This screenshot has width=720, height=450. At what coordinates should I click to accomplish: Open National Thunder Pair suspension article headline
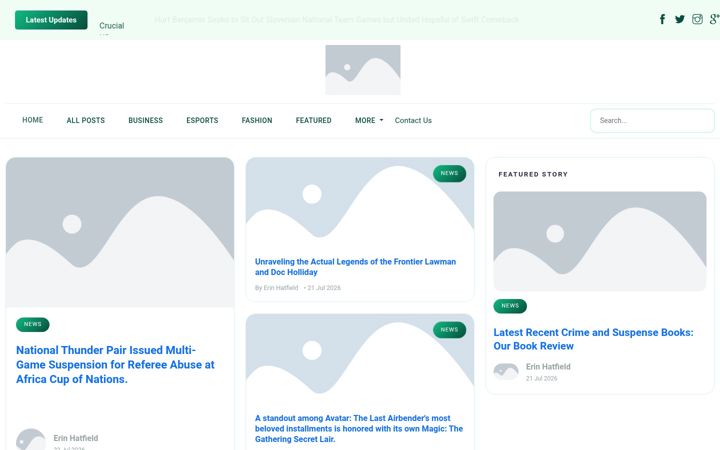tap(115, 365)
